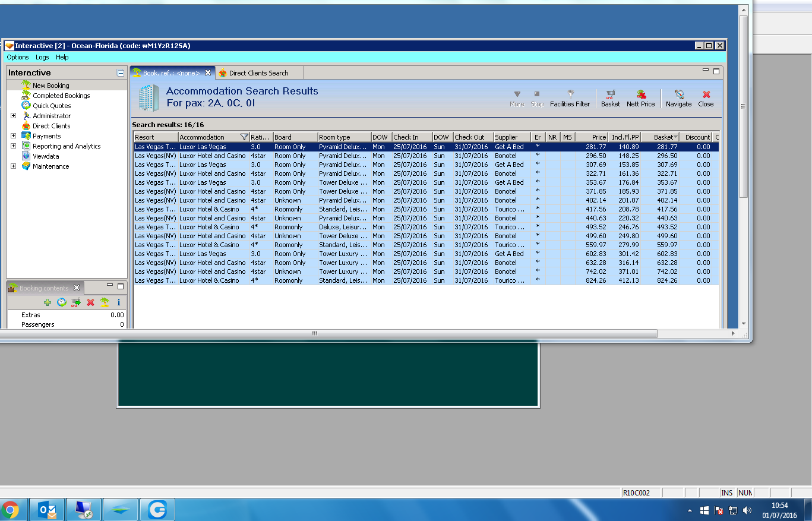The image size is (812, 521).
Task: Select the row priced 296.50
Action: click(x=426, y=156)
